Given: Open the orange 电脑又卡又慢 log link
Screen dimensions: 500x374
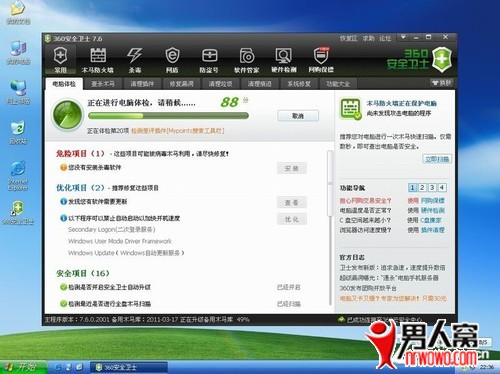Looking at the screenshot, I should click(393, 298).
